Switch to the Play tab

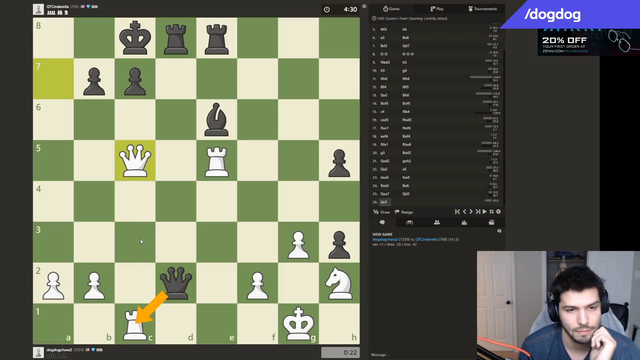tap(436, 9)
